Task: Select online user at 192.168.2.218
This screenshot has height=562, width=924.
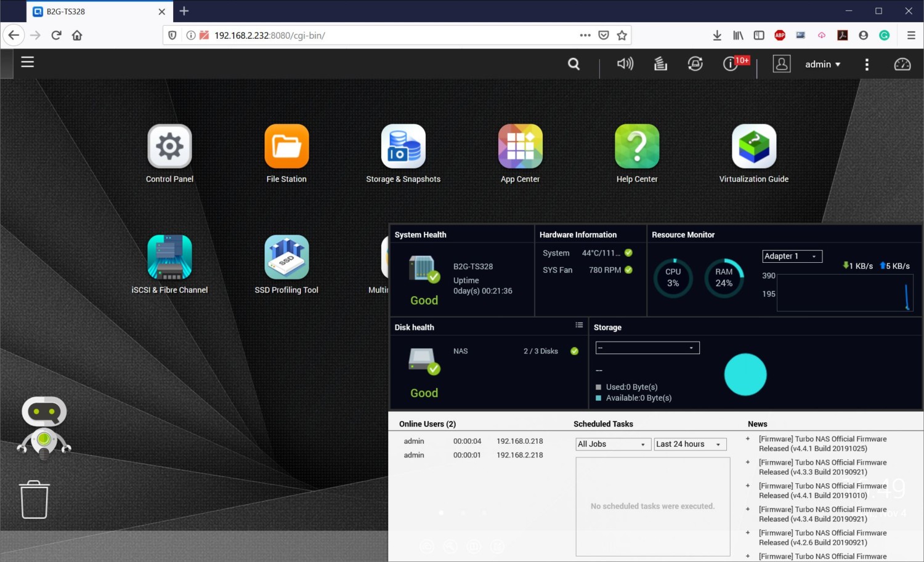Action: click(473, 456)
